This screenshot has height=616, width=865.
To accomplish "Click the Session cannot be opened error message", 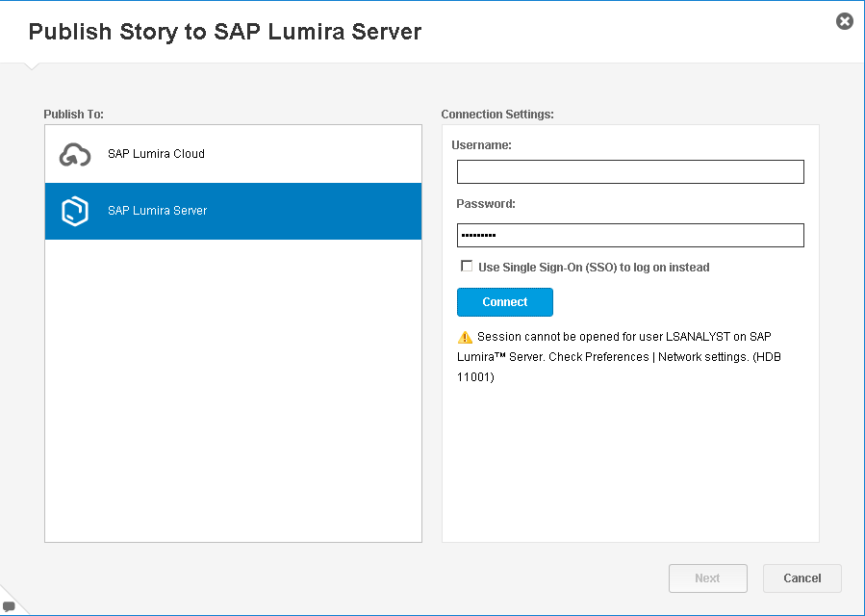I will click(619, 356).
